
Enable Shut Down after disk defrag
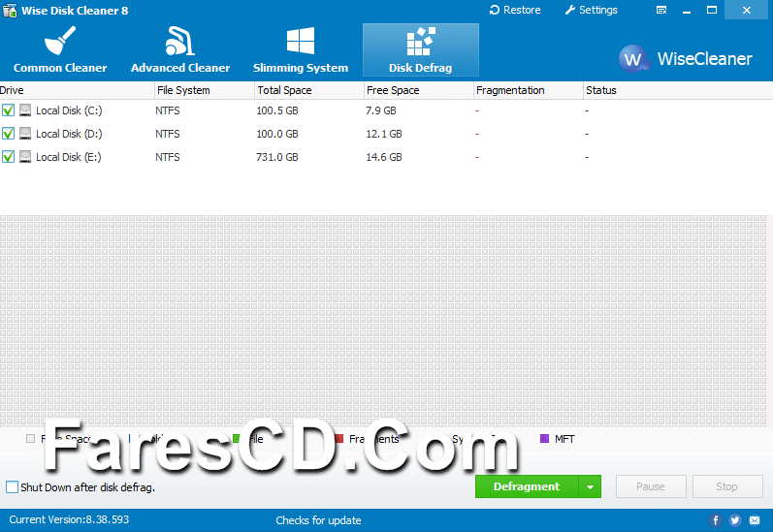click(x=12, y=486)
